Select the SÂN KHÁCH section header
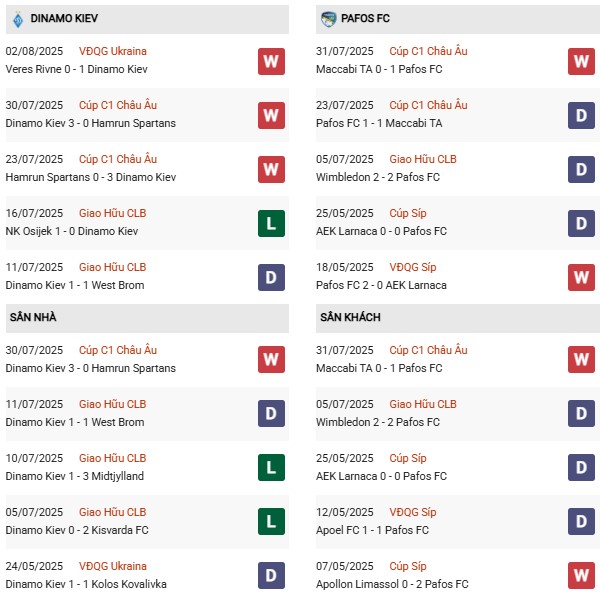The width and height of the screenshot is (600, 599). point(351,317)
